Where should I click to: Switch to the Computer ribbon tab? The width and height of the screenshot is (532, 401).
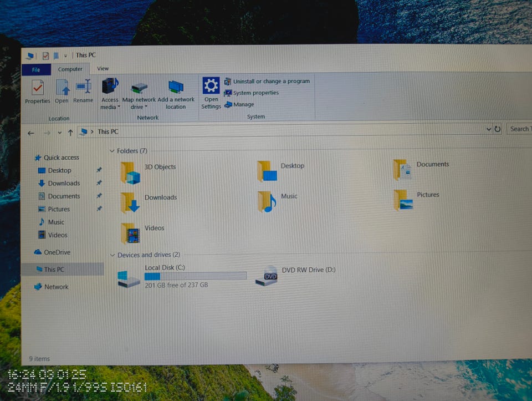tap(70, 69)
